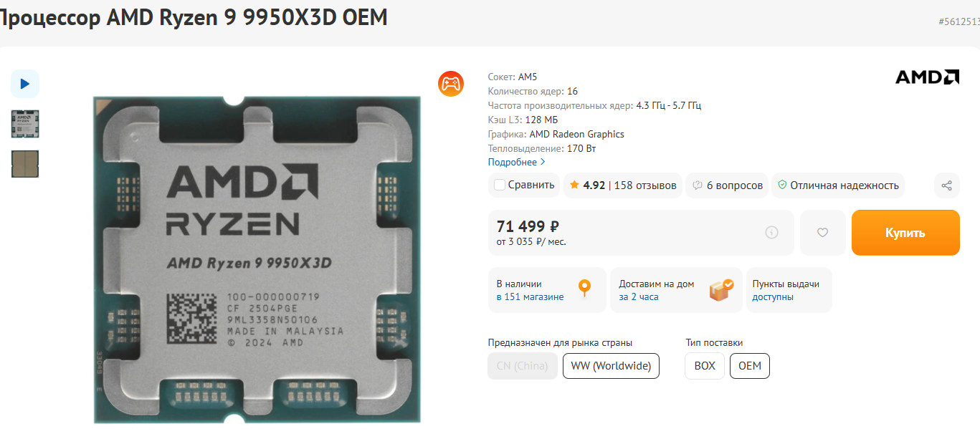
Task: Select BOX delivery type
Action: click(705, 366)
